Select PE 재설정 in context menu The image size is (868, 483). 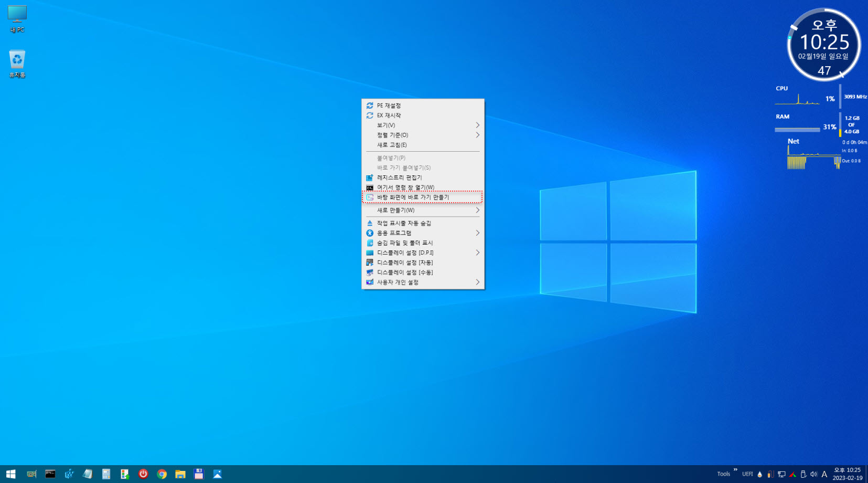423,106
